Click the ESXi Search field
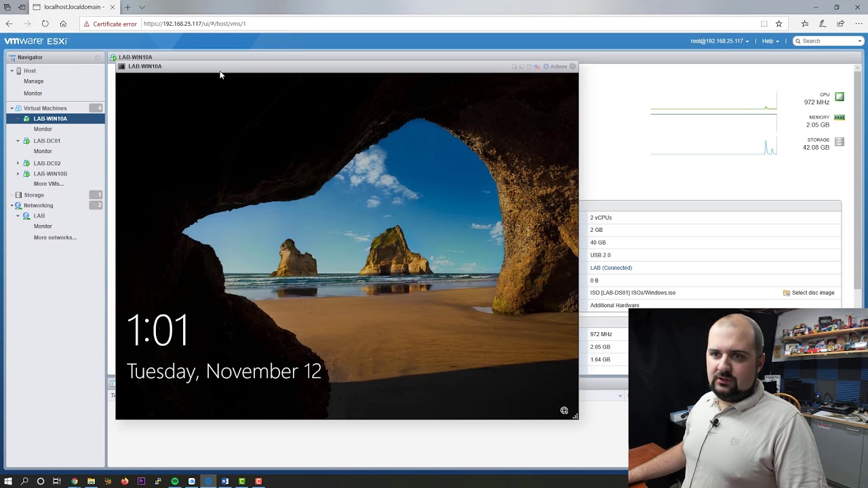This screenshot has width=868, height=488. point(828,41)
